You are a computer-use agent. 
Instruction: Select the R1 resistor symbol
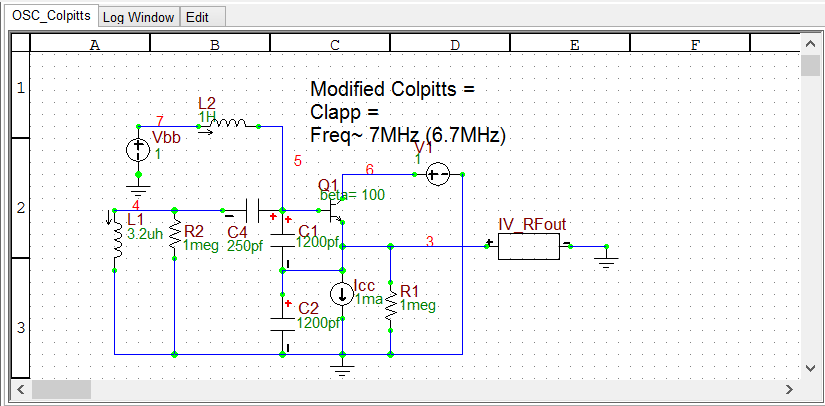390,306
